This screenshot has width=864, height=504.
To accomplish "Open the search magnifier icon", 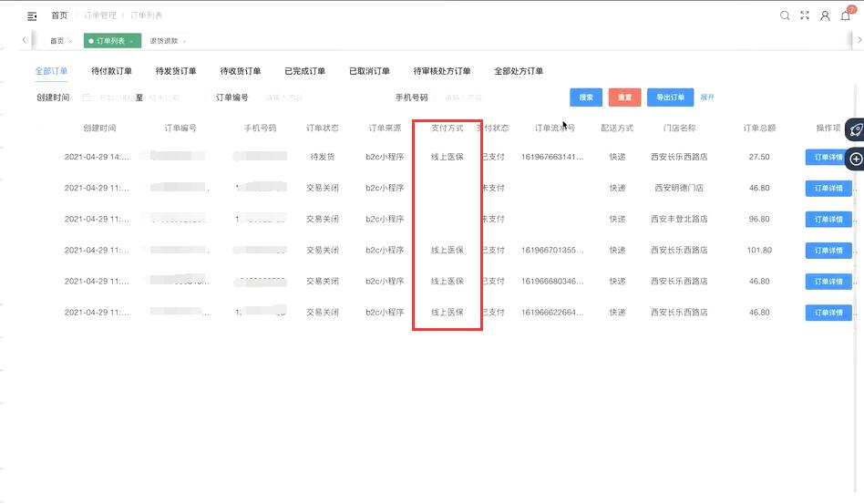I will tap(785, 15).
